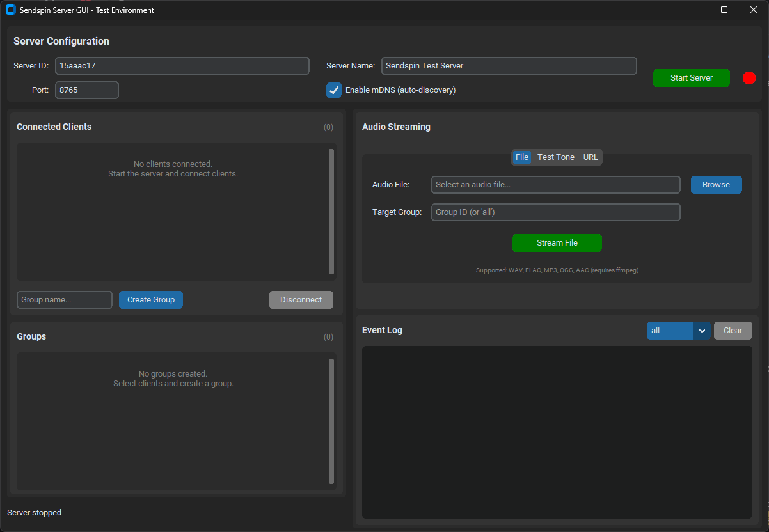Click the 'Server stopped' status text

35,513
